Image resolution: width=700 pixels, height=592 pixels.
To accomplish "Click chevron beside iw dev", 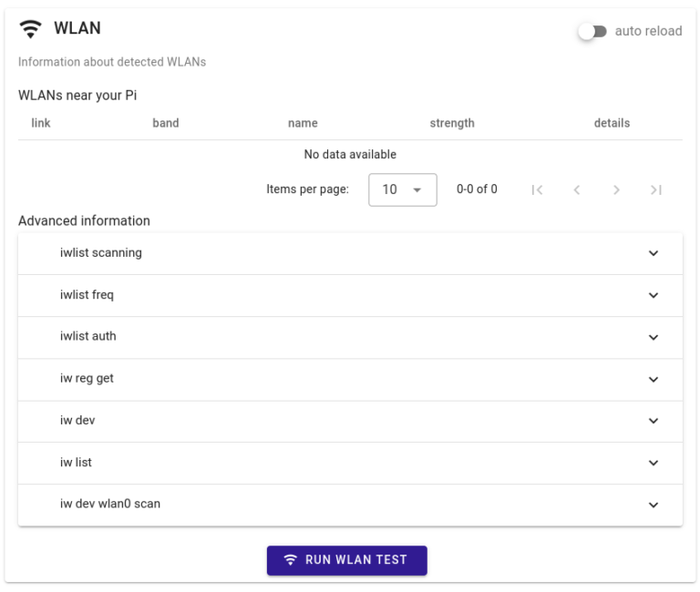I will [653, 421].
